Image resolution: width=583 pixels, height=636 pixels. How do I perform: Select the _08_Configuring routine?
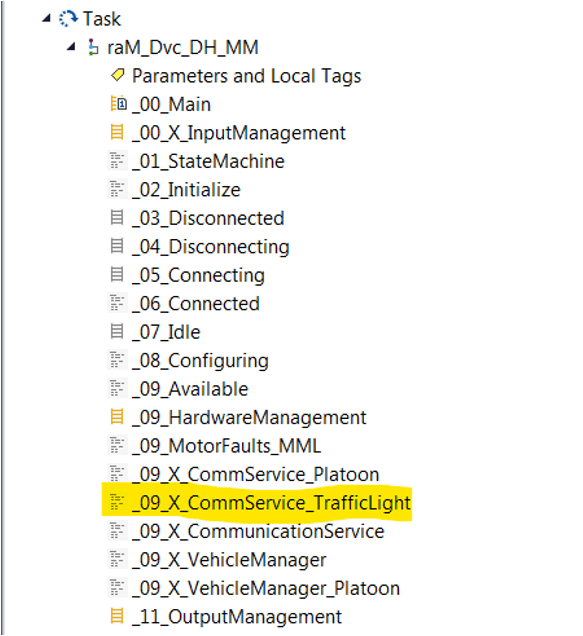[x=200, y=361]
